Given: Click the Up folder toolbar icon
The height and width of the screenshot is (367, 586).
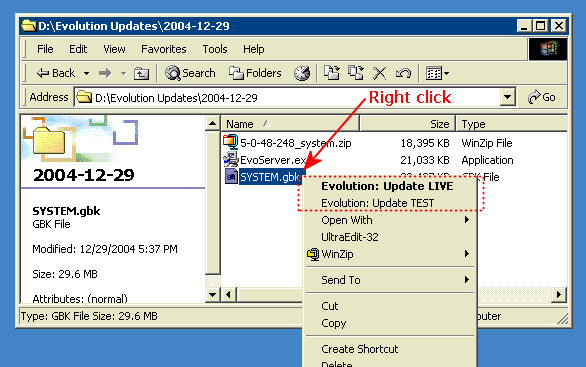Looking at the screenshot, I should coord(141,73).
